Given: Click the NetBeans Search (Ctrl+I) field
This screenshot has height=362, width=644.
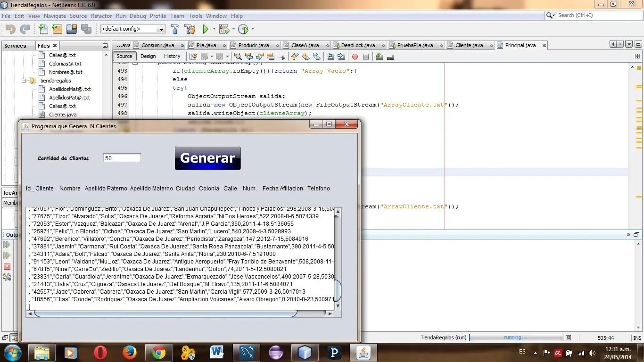Looking at the screenshot, I should coord(593,16).
